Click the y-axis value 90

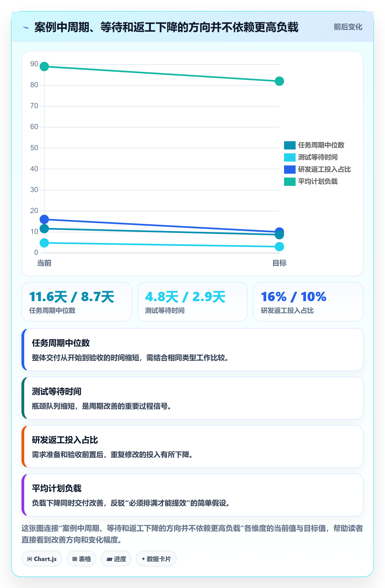(x=34, y=64)
